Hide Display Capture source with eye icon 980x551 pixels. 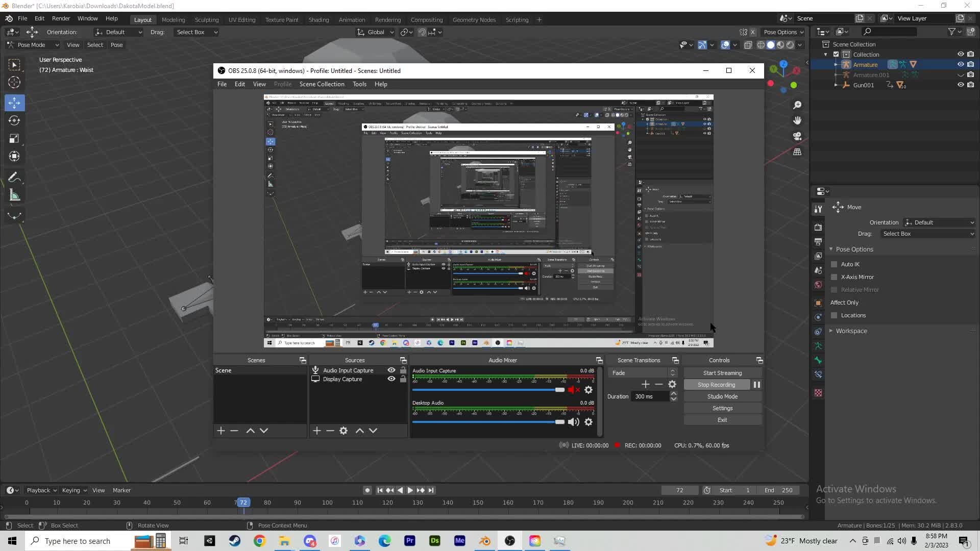[391, 379]
